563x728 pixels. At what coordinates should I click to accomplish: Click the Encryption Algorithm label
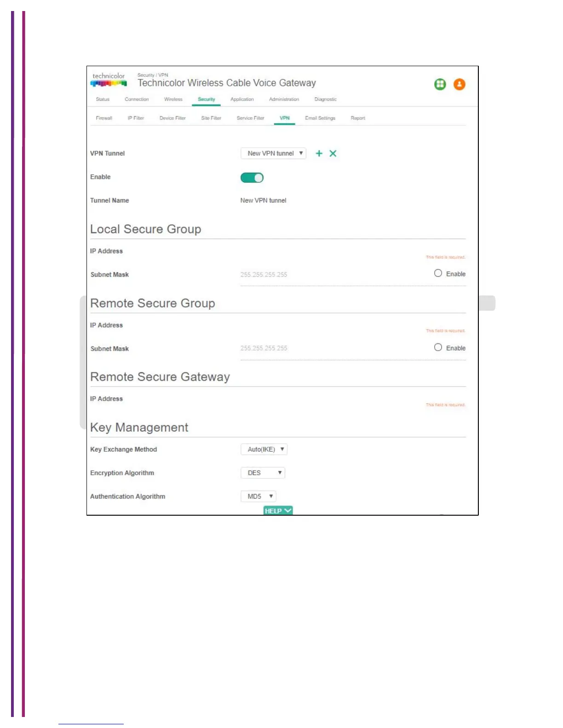click(122, 473)
